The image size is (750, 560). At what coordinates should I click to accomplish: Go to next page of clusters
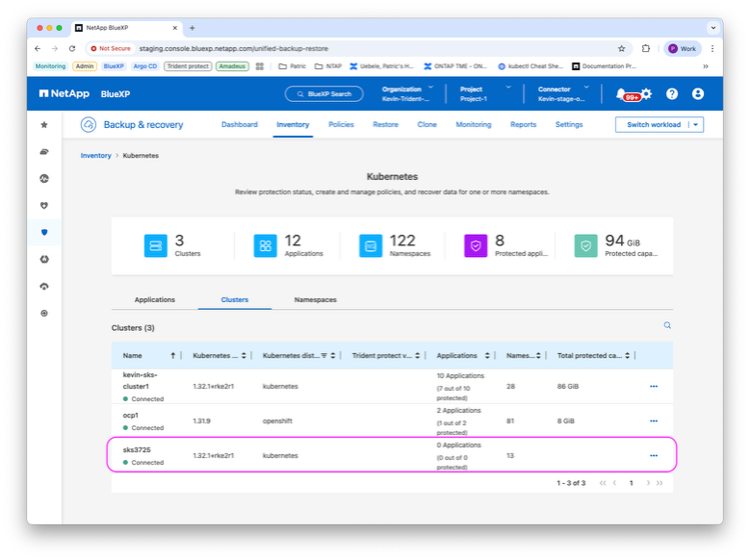click(648, 483)
